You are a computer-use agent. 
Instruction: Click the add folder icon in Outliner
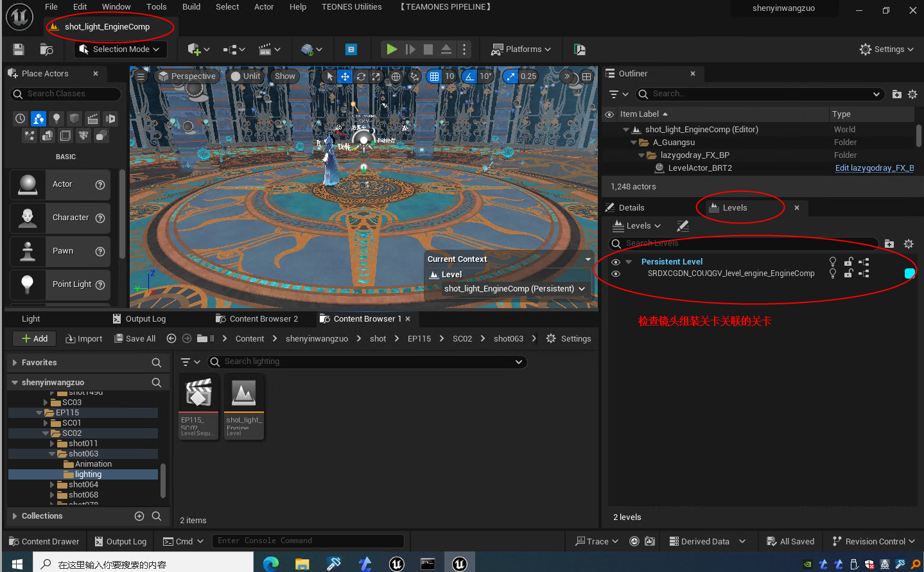pyautogui.click(x=896, y=94)
